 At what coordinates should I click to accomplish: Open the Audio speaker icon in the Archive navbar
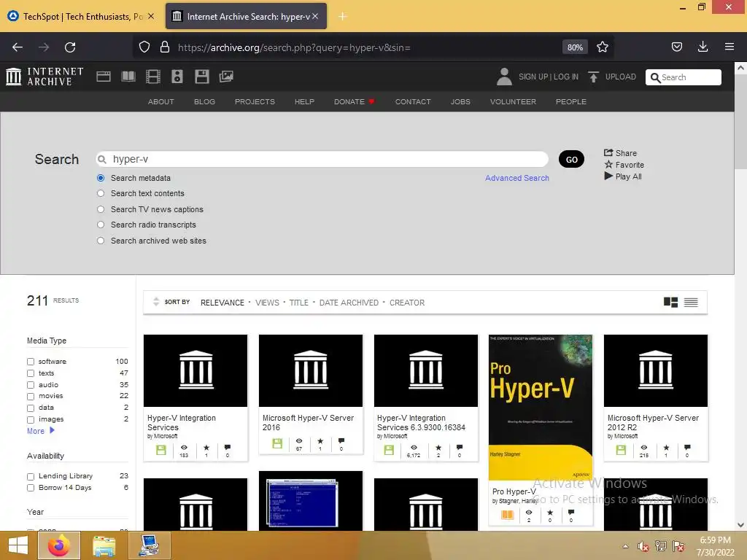177,76
